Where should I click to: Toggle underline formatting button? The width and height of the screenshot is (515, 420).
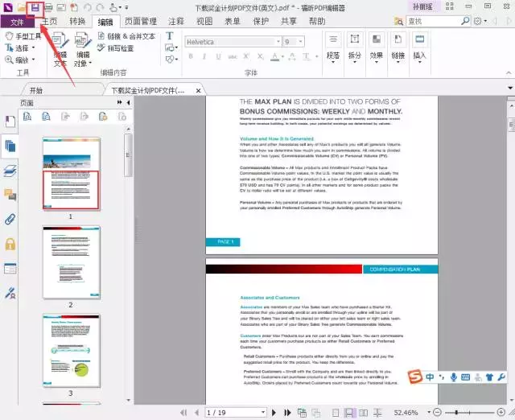[x=218, y=56]
